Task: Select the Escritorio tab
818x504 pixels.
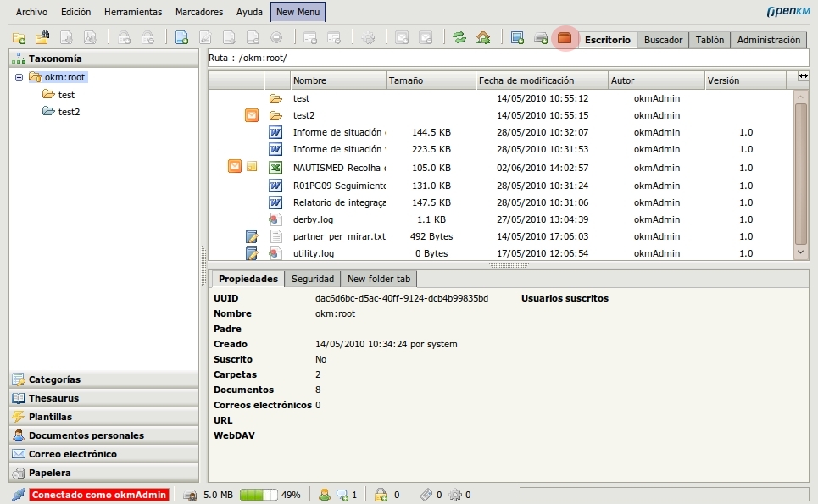Action: (608, 40)
